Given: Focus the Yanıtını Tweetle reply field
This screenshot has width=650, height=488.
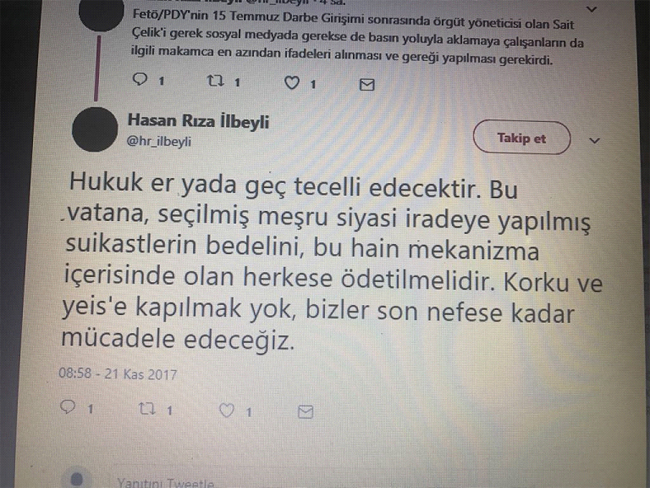Looking at the screenshot, I should click(x=166, y=483).
